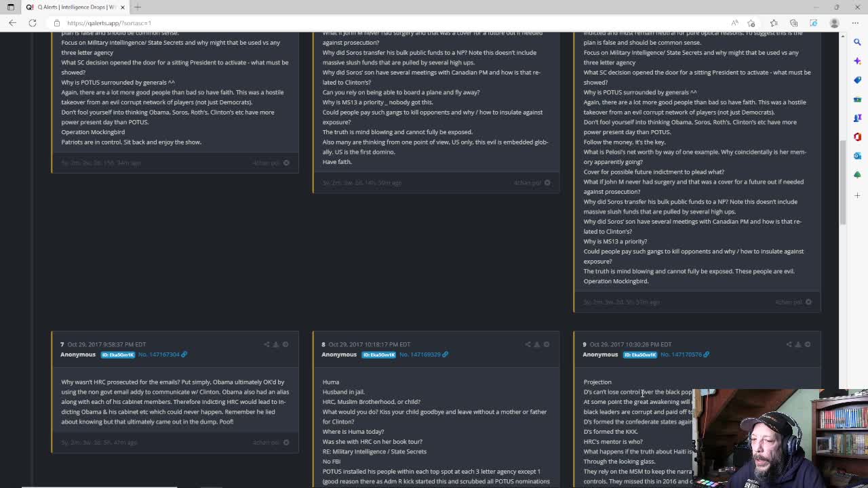
Task: Click the "Follow the money, it's the key." line
Action: click(x=625, y=142)
